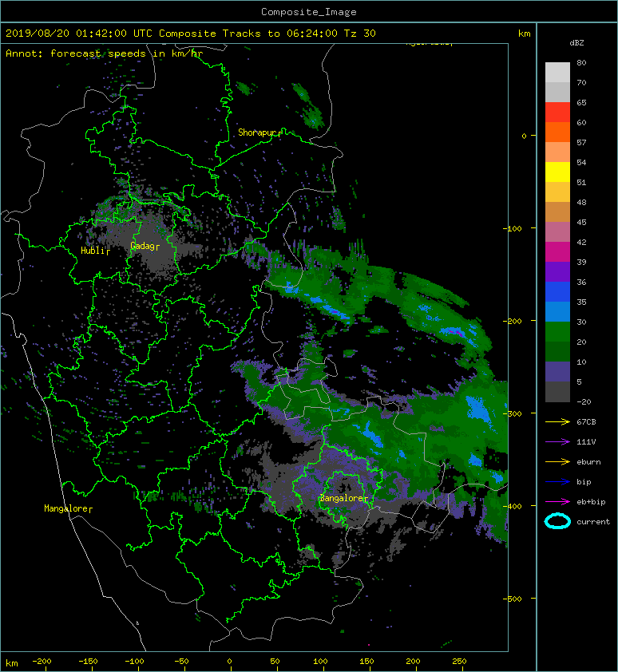Viewport: 618px width, 672px height.
Task: Click the yellow arrow icon beside 67CB
Action: coord(557,422)
